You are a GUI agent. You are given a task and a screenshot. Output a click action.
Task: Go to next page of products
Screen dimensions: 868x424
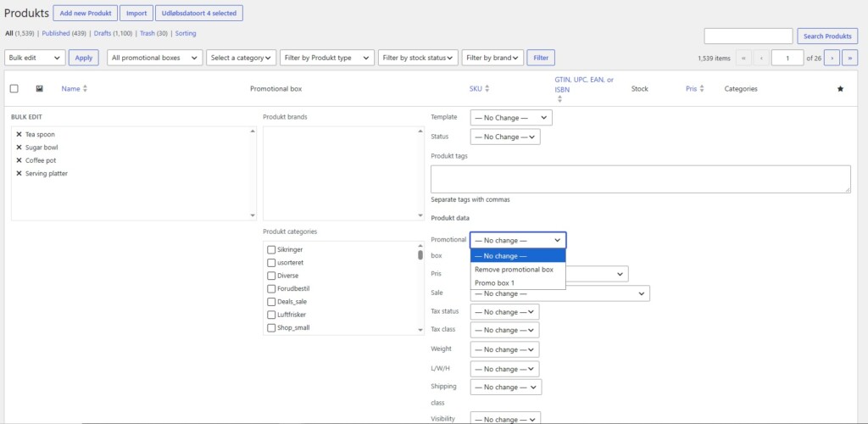pyautogui.click(x=832, y=58)
